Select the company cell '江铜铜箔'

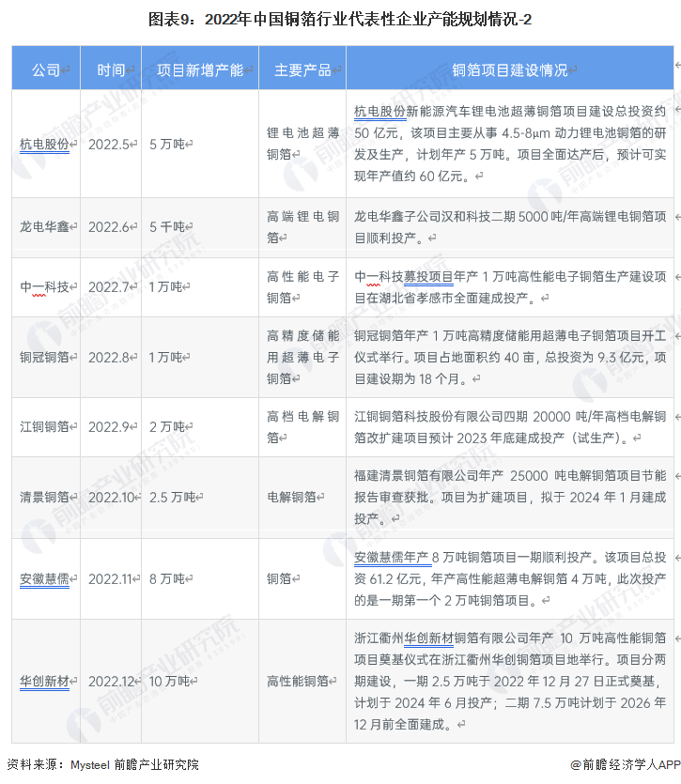coord(44,426)
